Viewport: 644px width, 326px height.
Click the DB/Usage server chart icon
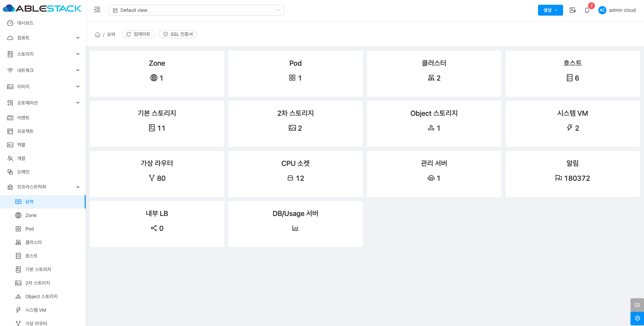click(x=295, y=228)
